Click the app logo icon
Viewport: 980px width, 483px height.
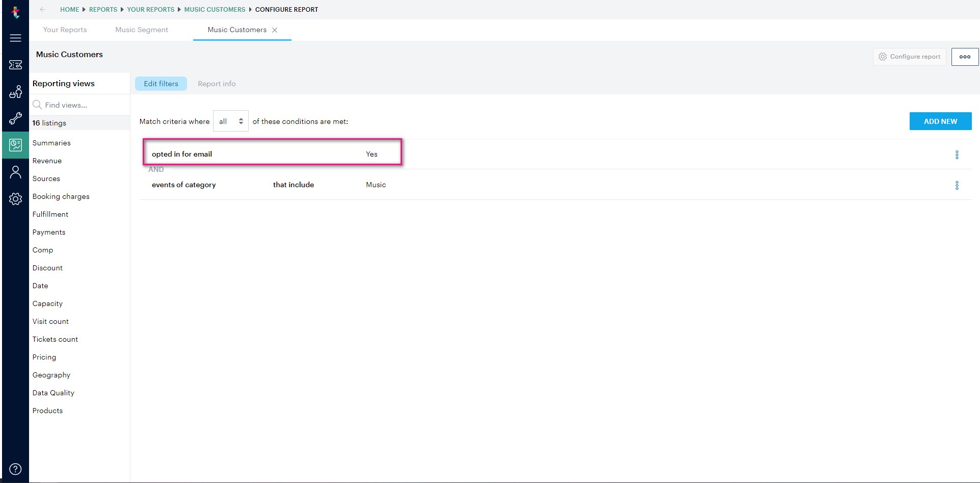[x=15, y=12]
